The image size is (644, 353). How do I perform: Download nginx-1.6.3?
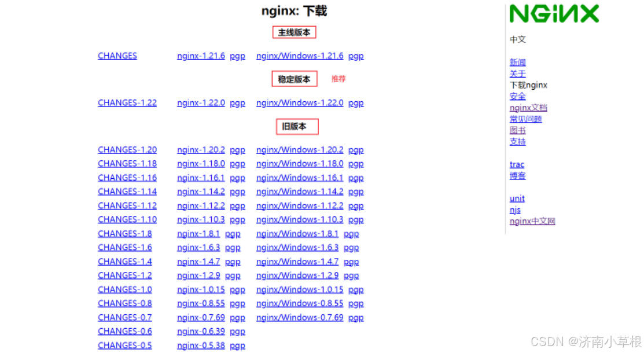(x=198, y=247)
